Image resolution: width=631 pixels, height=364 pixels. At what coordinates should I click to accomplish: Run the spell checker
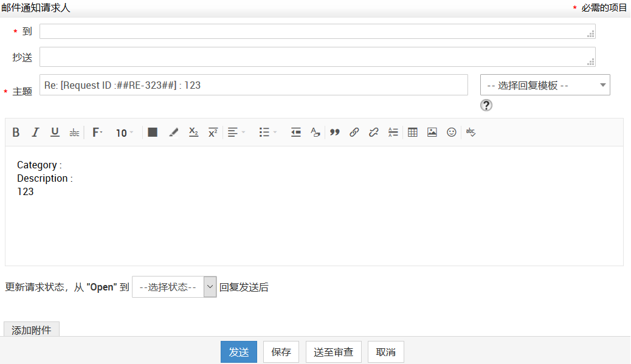tap(471, 132)
